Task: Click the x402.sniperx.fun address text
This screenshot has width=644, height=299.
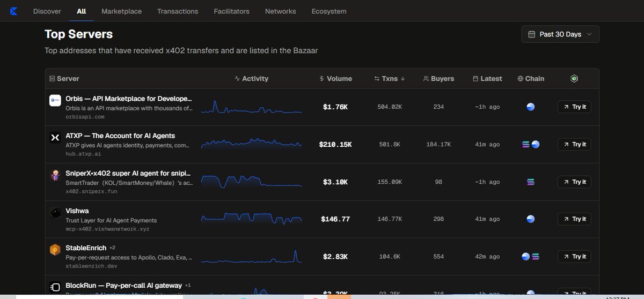Action: tap(91, 191)
